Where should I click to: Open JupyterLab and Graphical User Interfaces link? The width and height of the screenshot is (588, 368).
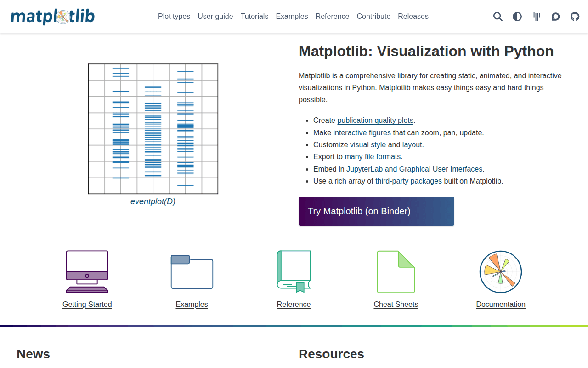pos(414,169)
